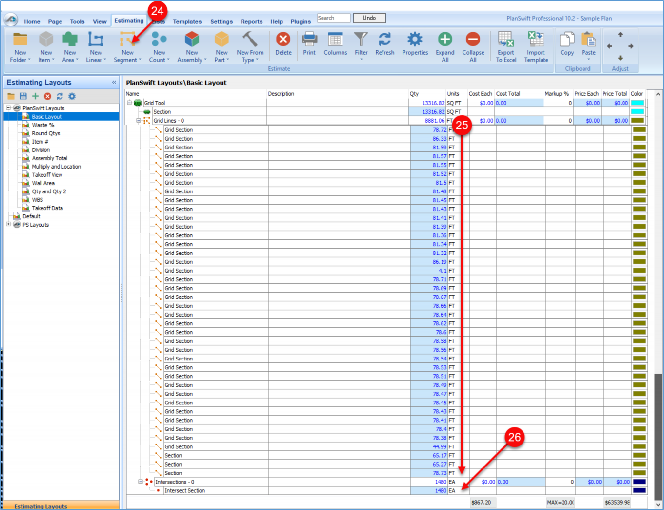Click the Grid Tool cyan color swatch
Screen dimensions: 664x510
click(637, 103)
